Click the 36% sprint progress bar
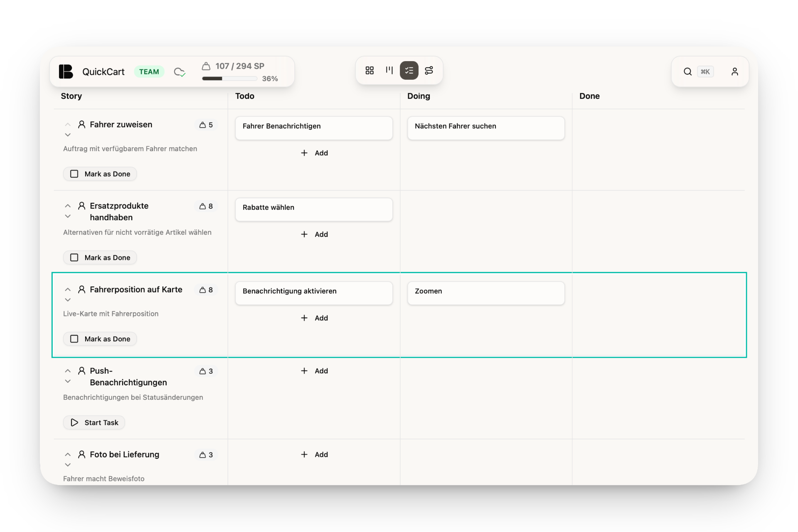The image size is (798, 532). pyautogui.click(x=229, y=78)
